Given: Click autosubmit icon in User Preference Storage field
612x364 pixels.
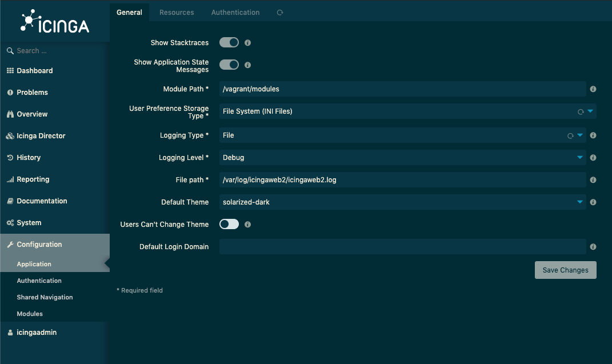Looking at the screenshot, I should (x=581, y=112).
